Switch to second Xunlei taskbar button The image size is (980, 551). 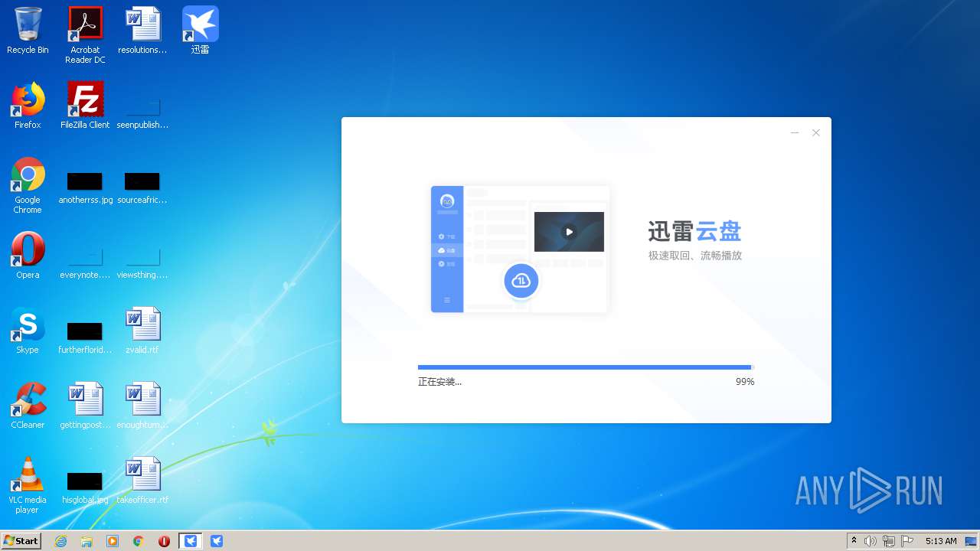click(217, 541)
